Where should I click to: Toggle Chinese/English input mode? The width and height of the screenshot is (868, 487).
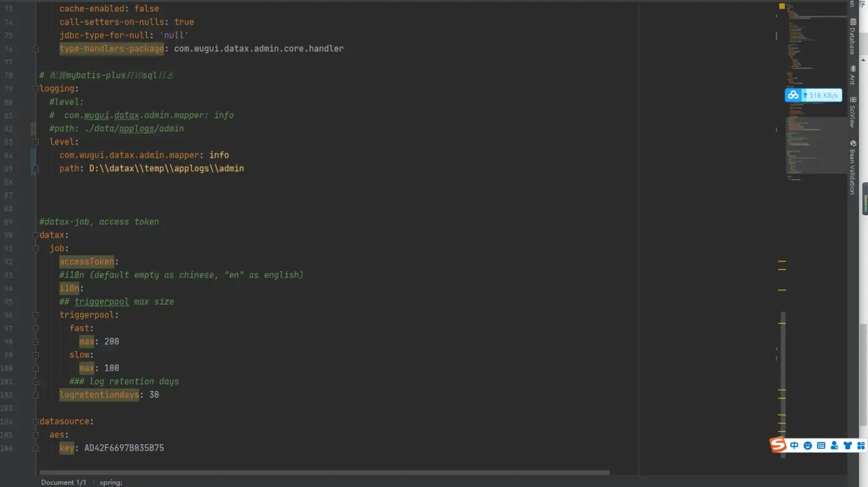pyautogui.click(x=794, y=445)
